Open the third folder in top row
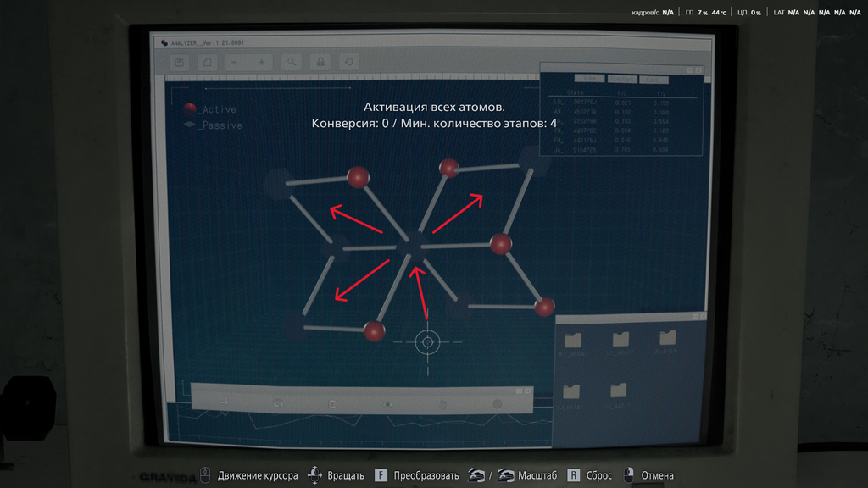The width and height of the screenshot is (868, 488). tap(667, 337)
